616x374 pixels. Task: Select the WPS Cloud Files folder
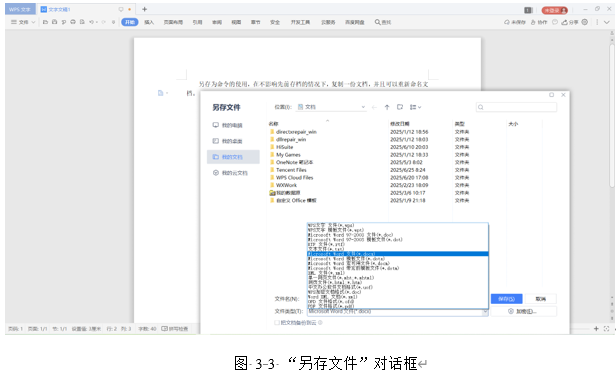(x=294, y=178)
